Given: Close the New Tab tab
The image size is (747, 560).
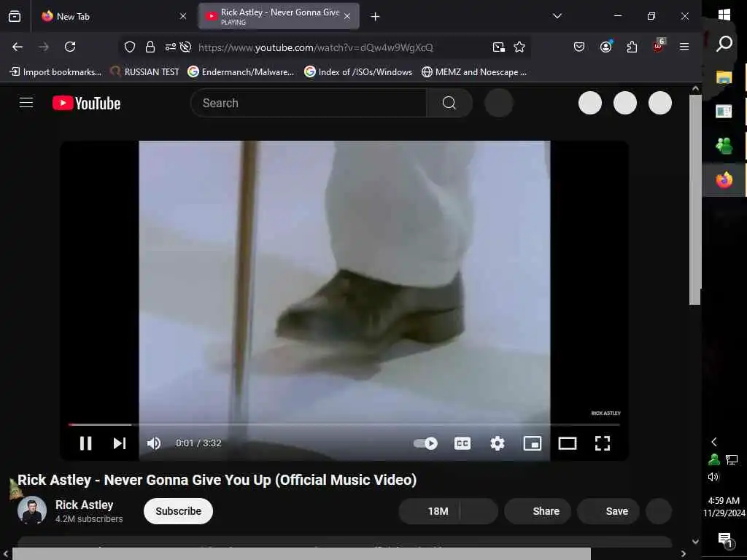Looking at the screenshot, I should pyautogui.click(x=183, y=17).
